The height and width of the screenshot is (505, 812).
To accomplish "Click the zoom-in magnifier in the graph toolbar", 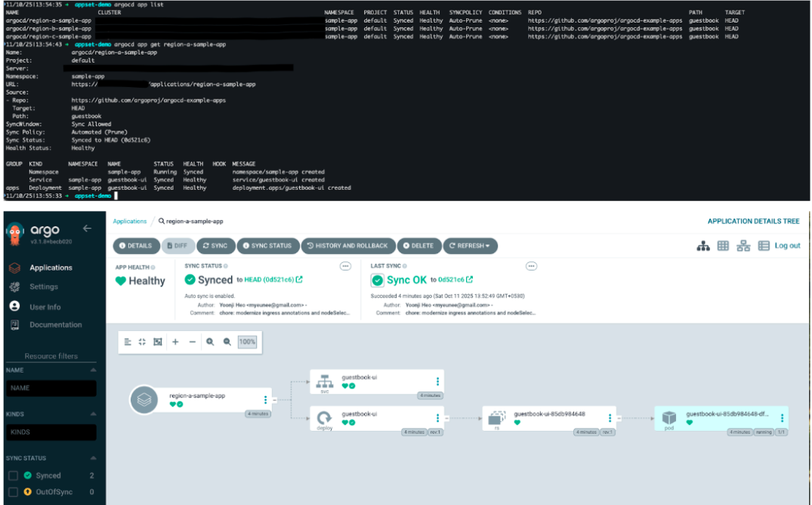I will click(211, 342).
